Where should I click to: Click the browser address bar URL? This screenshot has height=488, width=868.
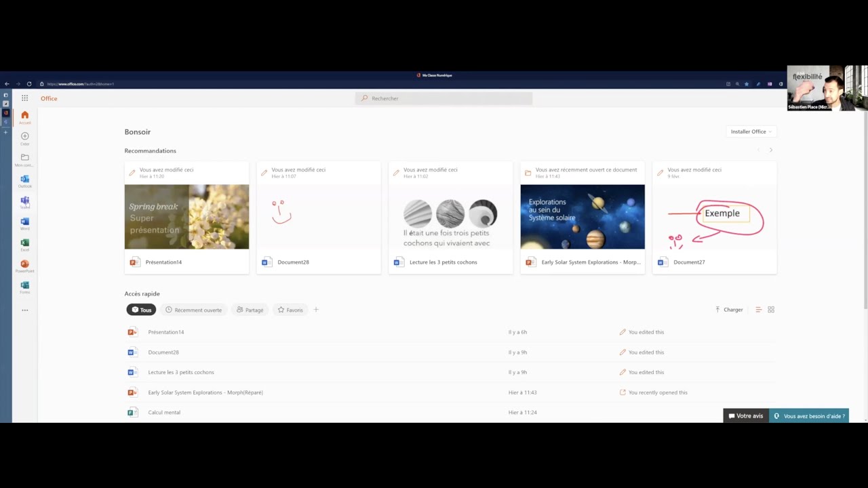[x=81, y=84]
